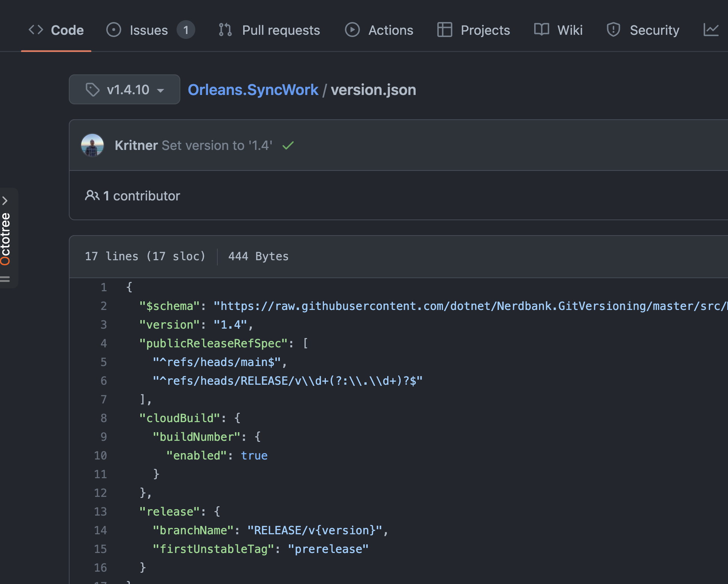Click the Pull requests branch icon
Image resolution: width=728 pixels, height=584 pixels.
(225, 30)
